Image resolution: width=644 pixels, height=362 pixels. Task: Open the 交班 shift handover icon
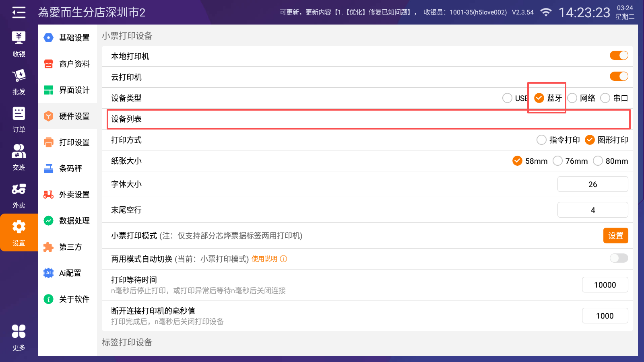[19, 152]
